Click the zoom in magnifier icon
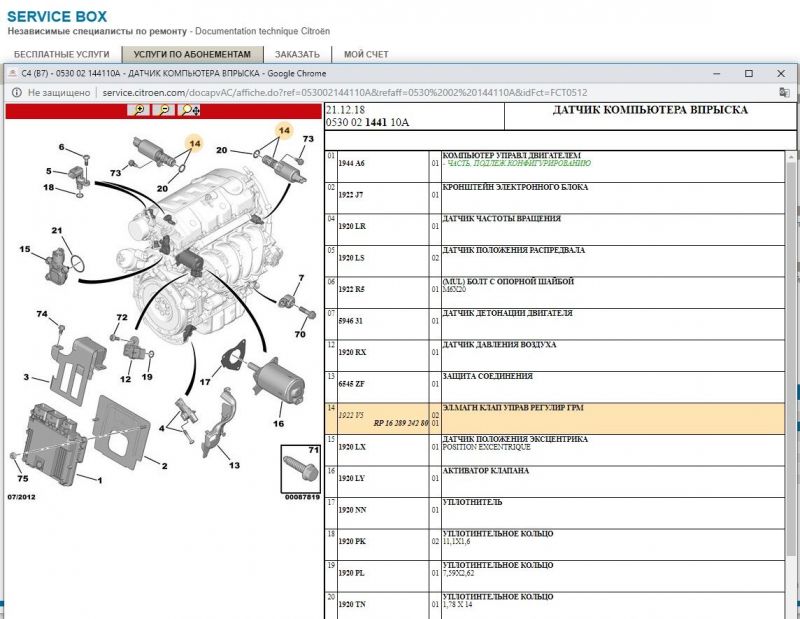Viewport: 800px width, 619px height. tap(139, 111)
